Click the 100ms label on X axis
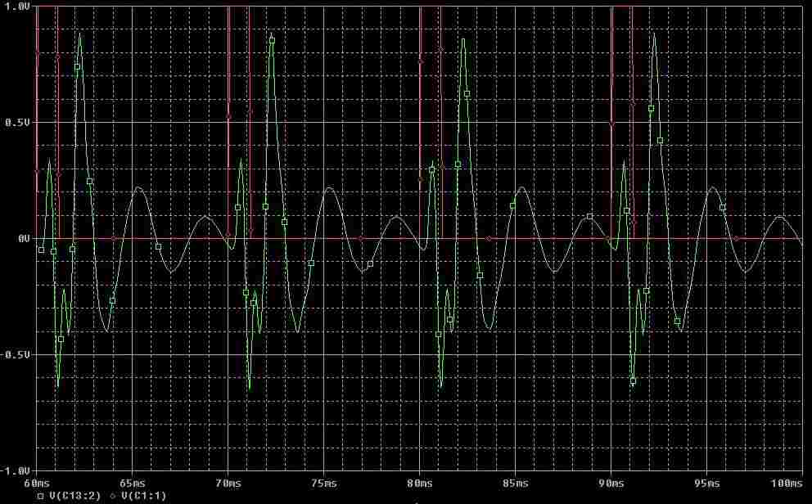Image resolution: width=812 pixels, height=504 pixels. [787, 484]
